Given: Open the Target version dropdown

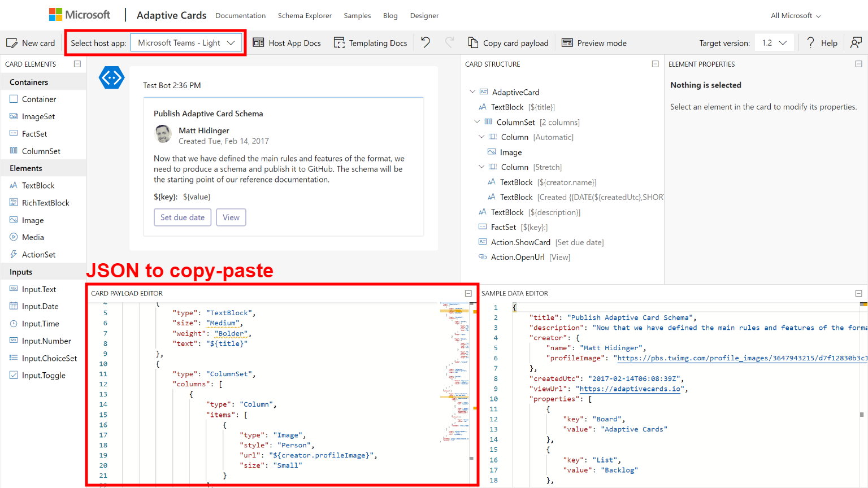Looking at the screenshot, I should (774, 43).
